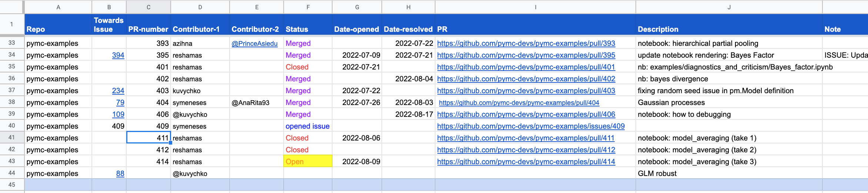Screen dimensions: 868x193
Task: Select column F header
Action: [308, 7]
